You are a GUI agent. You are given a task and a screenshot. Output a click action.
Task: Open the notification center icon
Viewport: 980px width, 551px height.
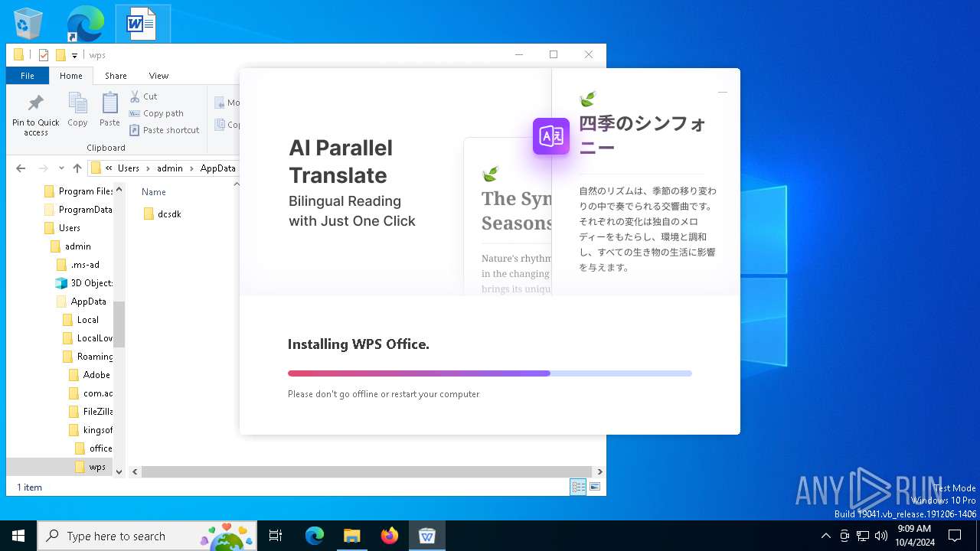point(955,536)
